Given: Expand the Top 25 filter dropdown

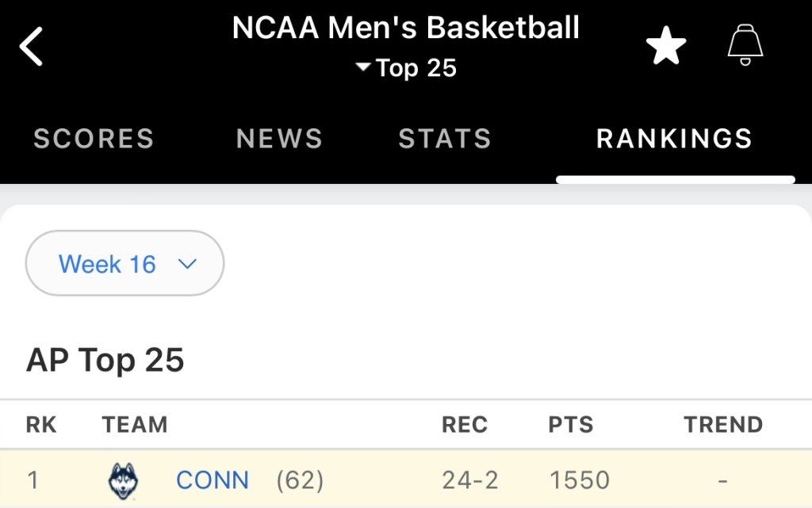Looking at the screenshot, I should coord(406,68).
